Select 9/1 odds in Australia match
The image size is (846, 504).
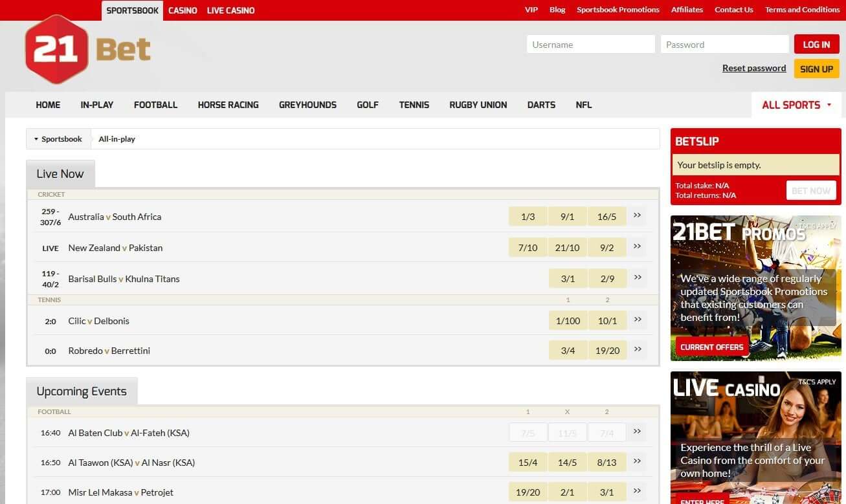(x=568, y=217)
